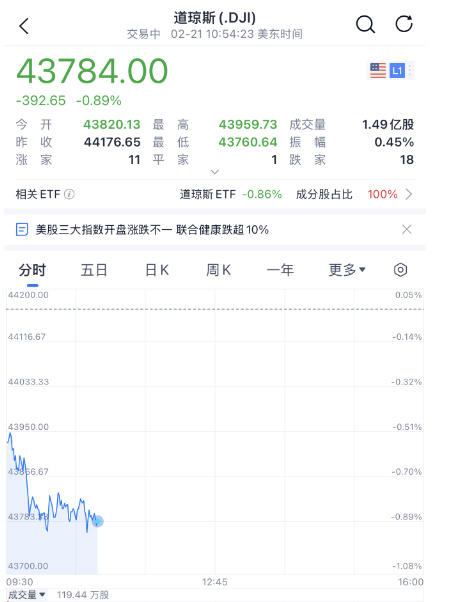The image size is (451, 602).
Task: Open the news document icon
Action: [x=21, y=230]
